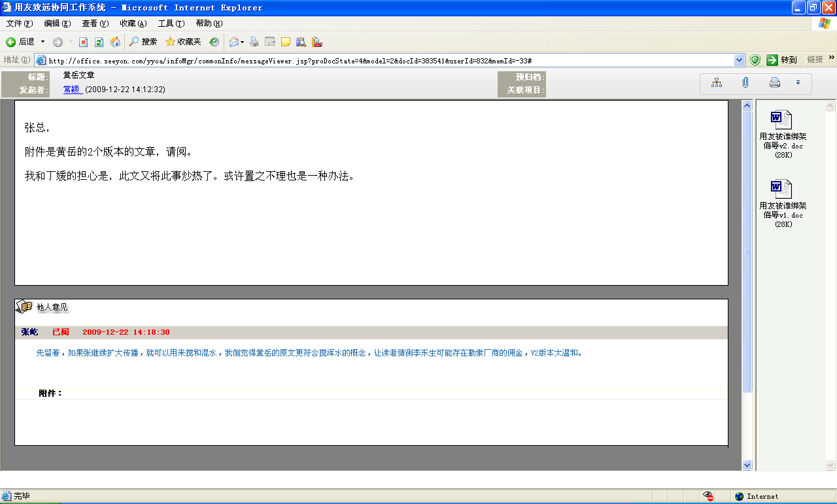This screenshot has height=504, width=837.
Task: Click the message pane scroll down arrow
Action: [747, 465]
